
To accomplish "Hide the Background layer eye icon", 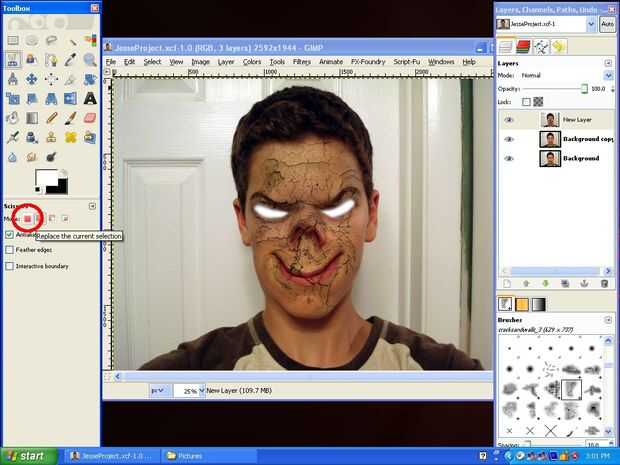I will 509,158.
